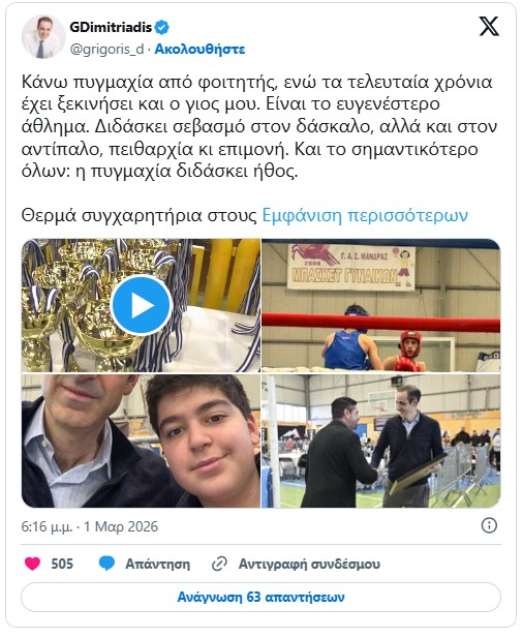Click the blue verified badge
The height and width of the screenshot is (638, 523).
162,27
